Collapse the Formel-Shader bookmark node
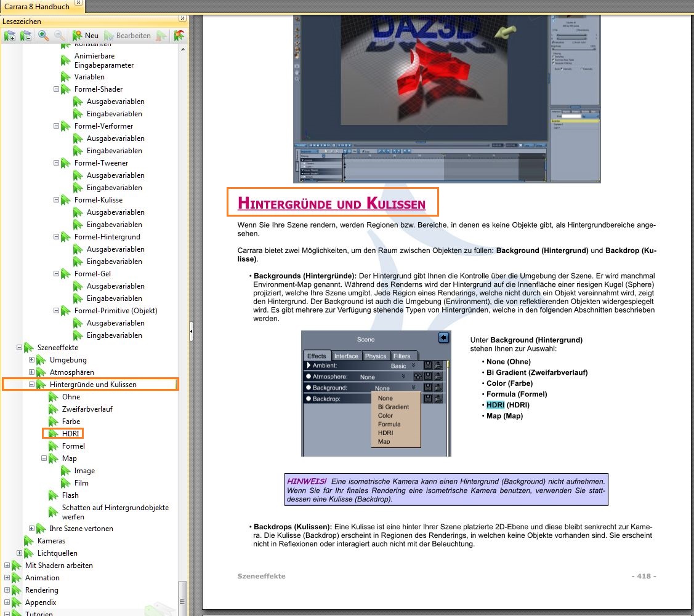This screenshot has height=616, width=694. 56,89
